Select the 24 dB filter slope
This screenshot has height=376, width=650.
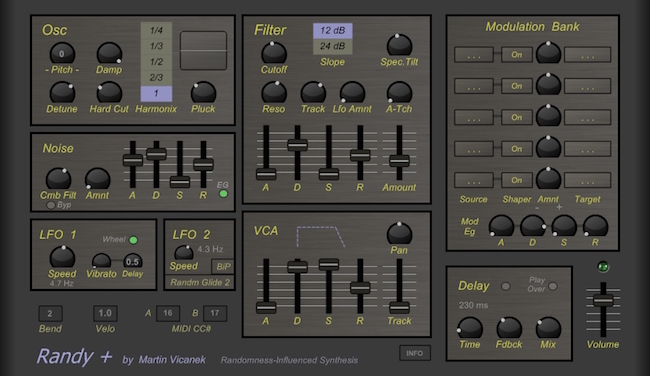coord(332,46)
